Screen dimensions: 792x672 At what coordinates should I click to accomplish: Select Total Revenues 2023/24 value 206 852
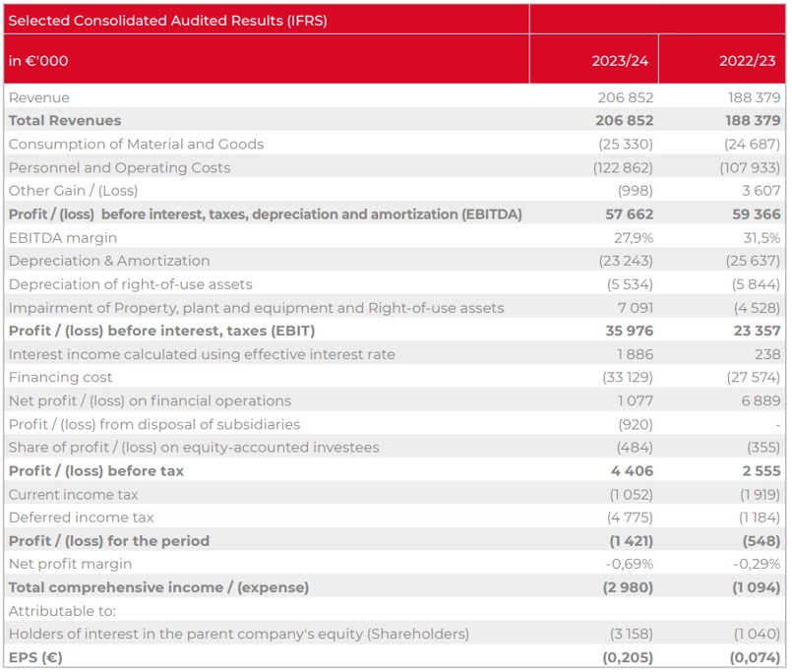click(625, 121)
